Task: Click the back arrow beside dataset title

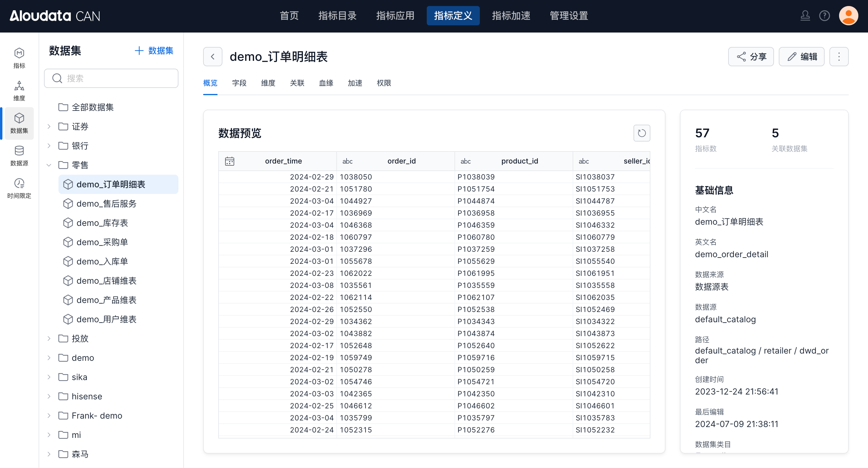Action: point(212,57)
